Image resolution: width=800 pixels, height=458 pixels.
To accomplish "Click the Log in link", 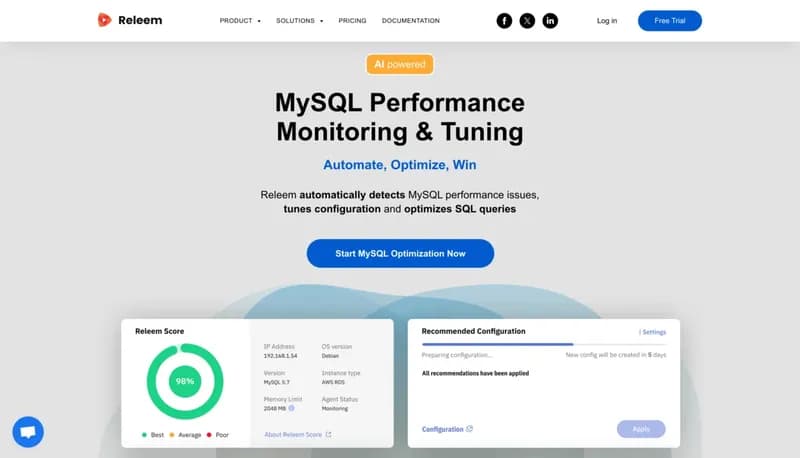I will [607, 21].
